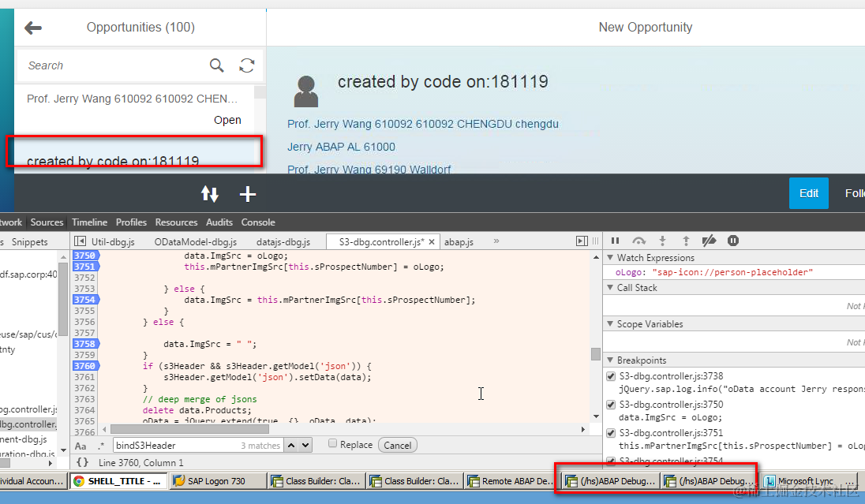The width and height of the screenshot is (865, 504).
Task: Select the 'created by code on:181119' list item
Action: pos(134,154)
